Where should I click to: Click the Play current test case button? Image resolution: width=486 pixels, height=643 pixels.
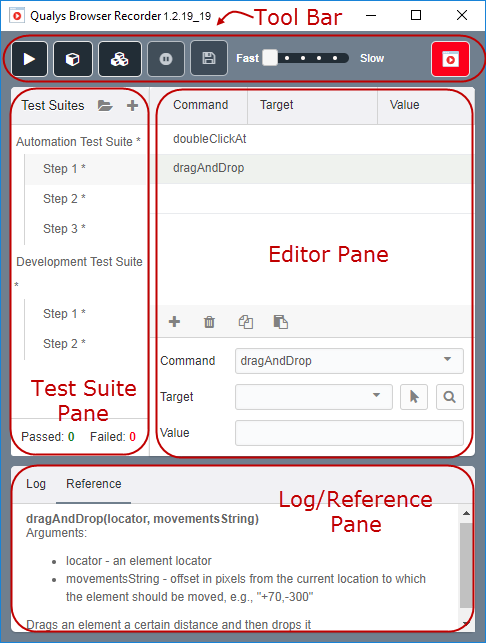point(30,59)
